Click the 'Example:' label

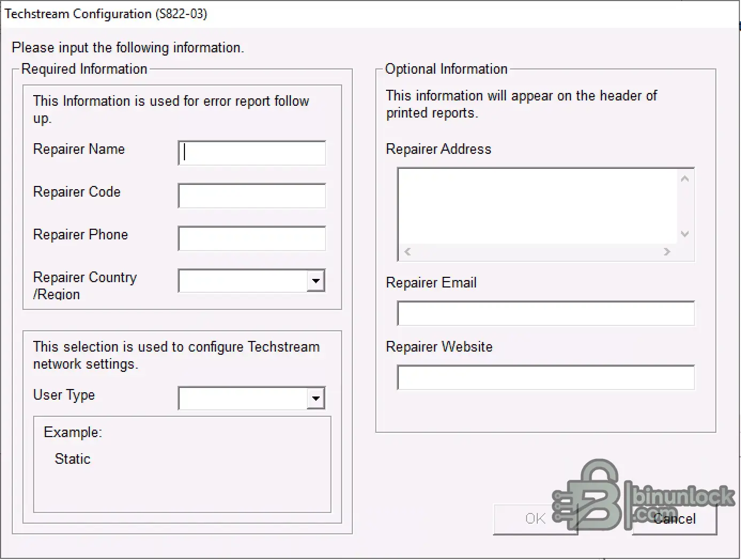tap(73, 432)
